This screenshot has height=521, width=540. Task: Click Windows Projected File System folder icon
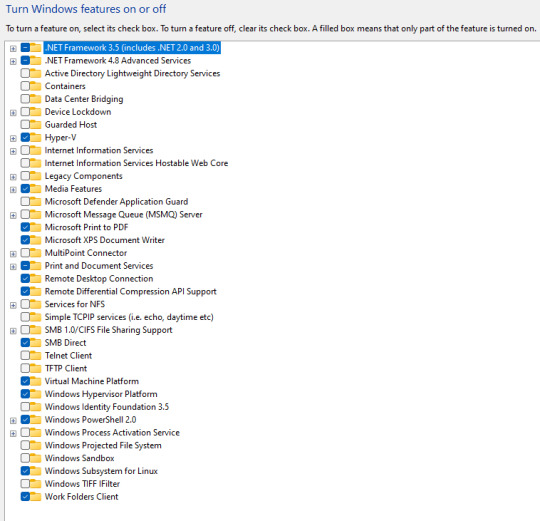click(x=35, y=445)
